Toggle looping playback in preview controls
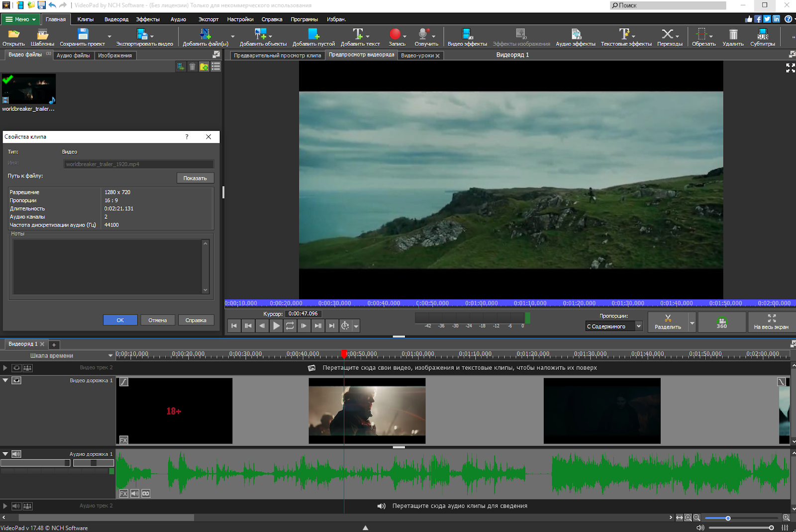 [x=290, y=326]
